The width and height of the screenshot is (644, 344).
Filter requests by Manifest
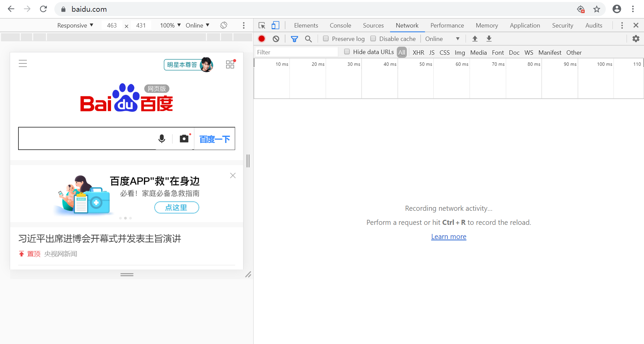(x=549, y=53)
